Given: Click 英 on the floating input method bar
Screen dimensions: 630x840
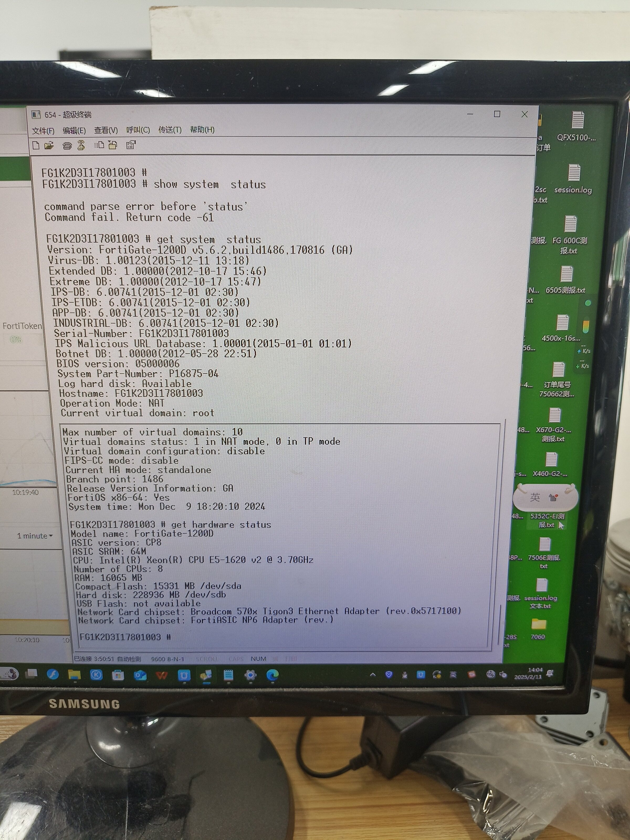Looking at the screenshot, I should tap(535, 497).
